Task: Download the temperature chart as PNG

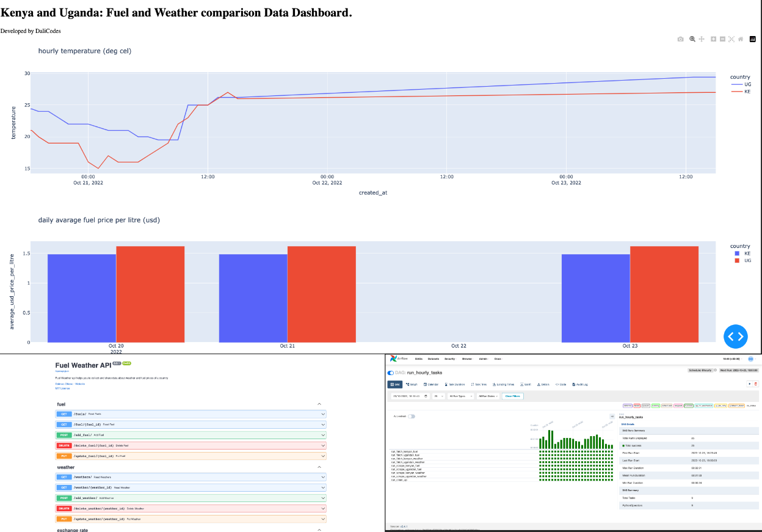Action: coord(680,39)
